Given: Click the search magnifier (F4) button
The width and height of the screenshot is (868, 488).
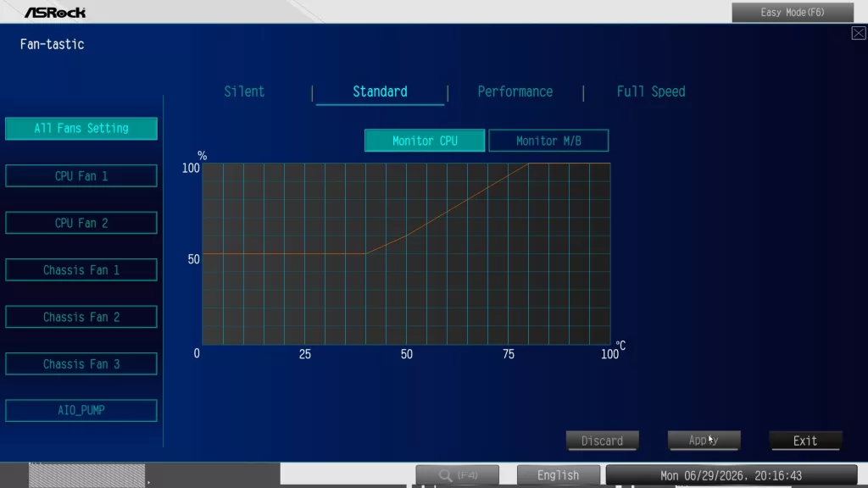Looking at the screenshot, I should click(x=457, y=474).
